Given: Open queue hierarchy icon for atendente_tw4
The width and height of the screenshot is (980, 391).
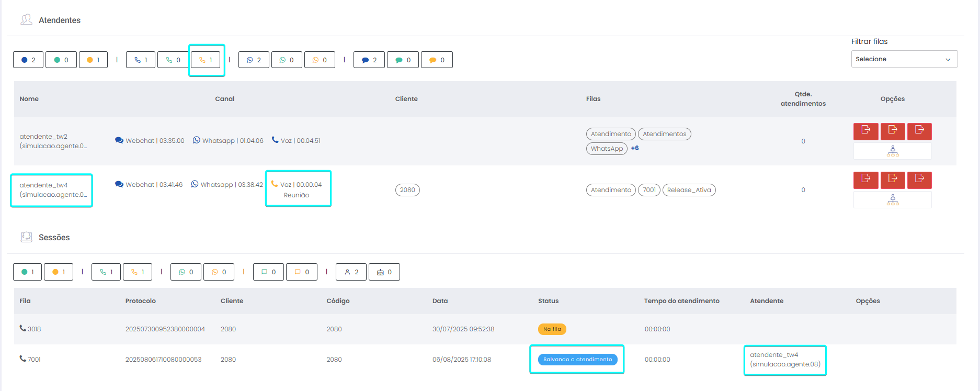Looking at the screenshot, I should click(892, 199).
